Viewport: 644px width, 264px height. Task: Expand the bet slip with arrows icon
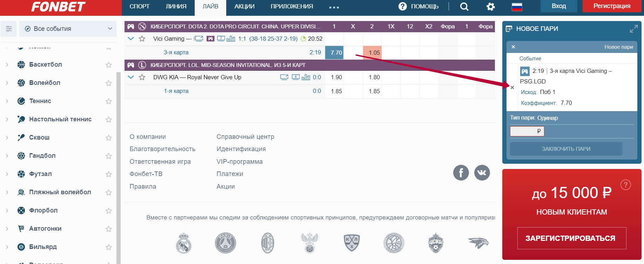(633, 29)
